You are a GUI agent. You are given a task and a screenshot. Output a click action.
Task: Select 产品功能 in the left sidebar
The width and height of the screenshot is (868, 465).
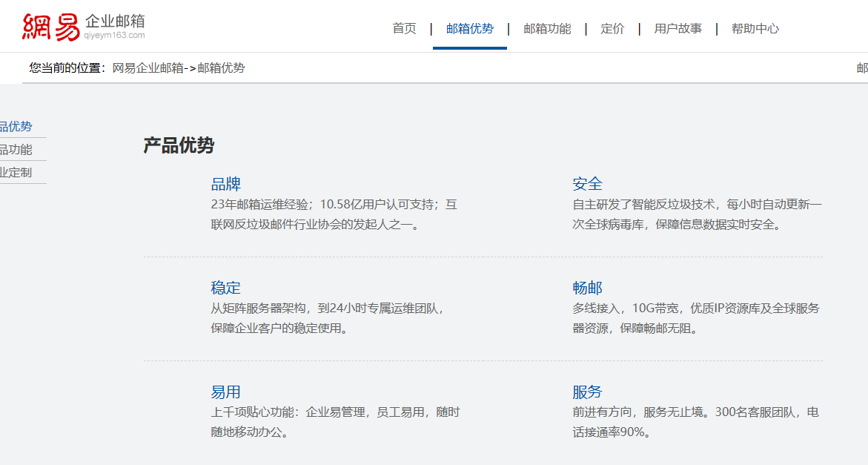click(x=16, y=150)
